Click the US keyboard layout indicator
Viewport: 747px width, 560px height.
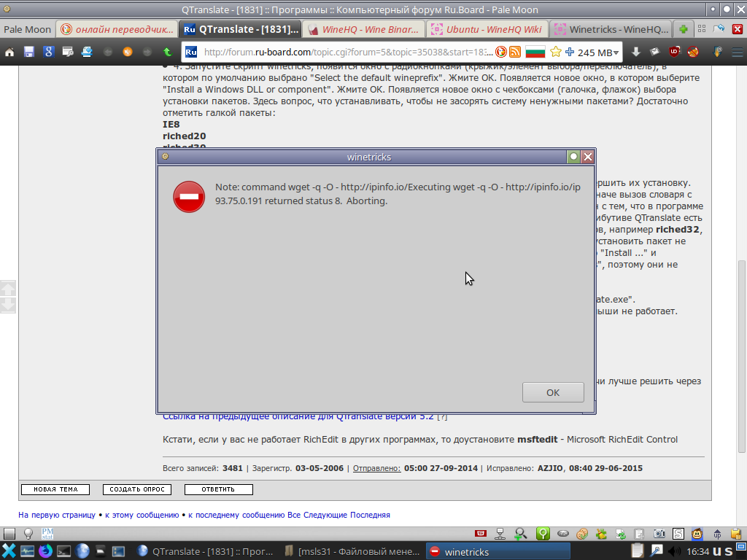723,551
